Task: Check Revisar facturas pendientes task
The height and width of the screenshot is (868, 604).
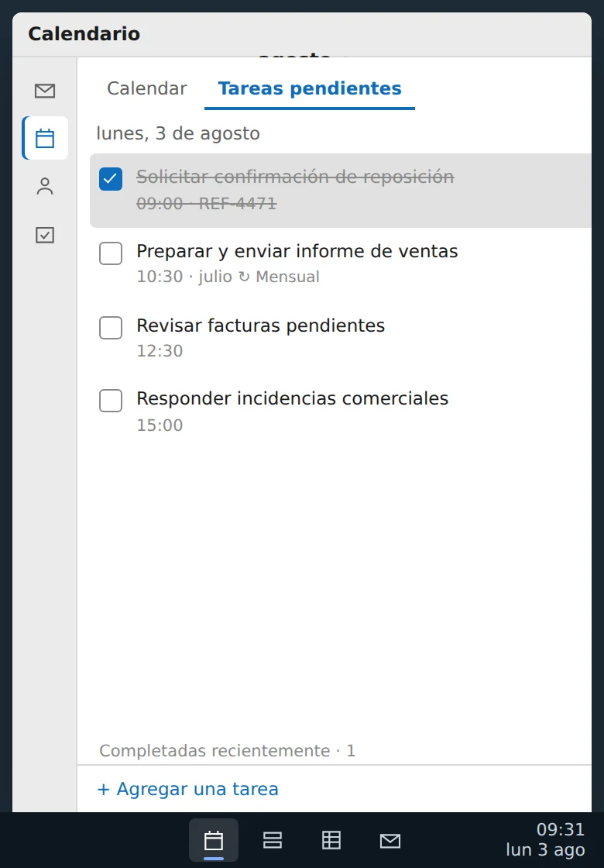Action: click(111, 327)
